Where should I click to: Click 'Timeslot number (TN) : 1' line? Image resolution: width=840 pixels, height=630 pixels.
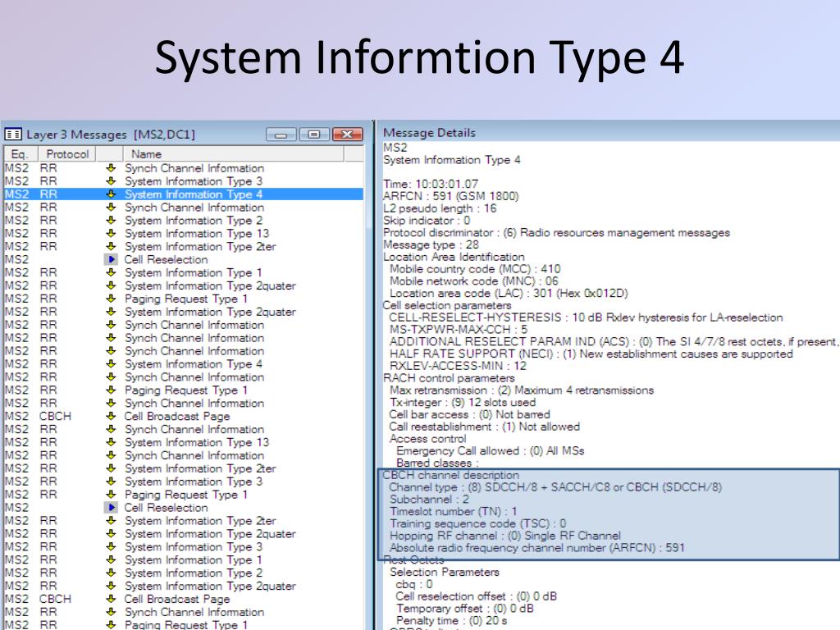coord(453,512)
